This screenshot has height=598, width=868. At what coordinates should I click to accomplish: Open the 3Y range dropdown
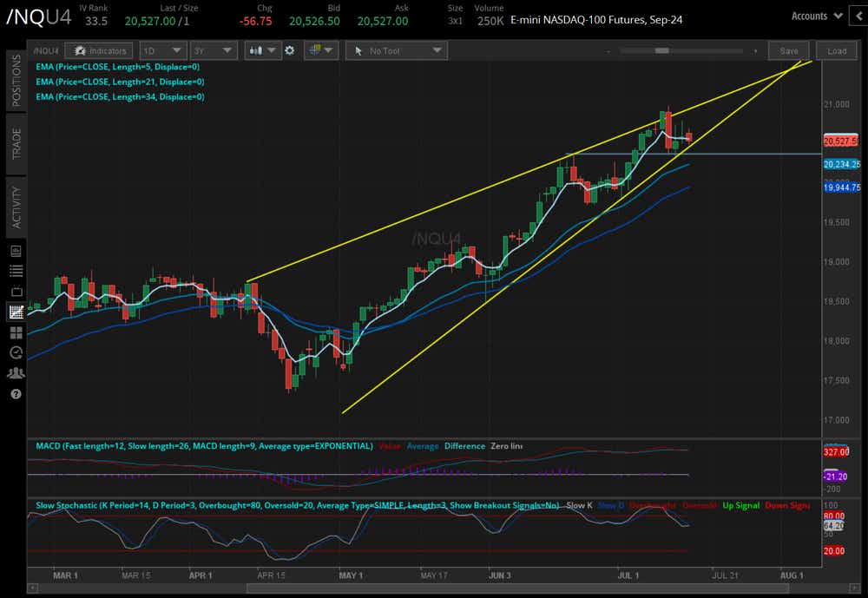point(213,50)
